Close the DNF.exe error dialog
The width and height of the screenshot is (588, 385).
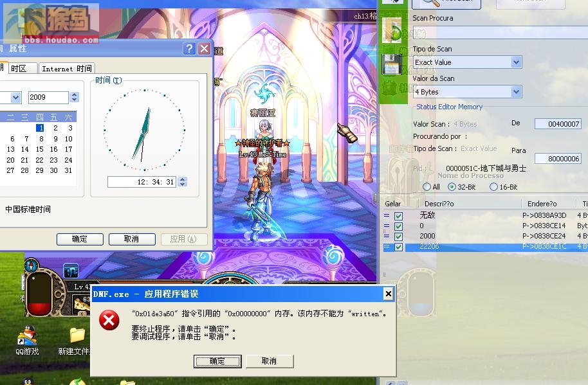pos(389,294)
